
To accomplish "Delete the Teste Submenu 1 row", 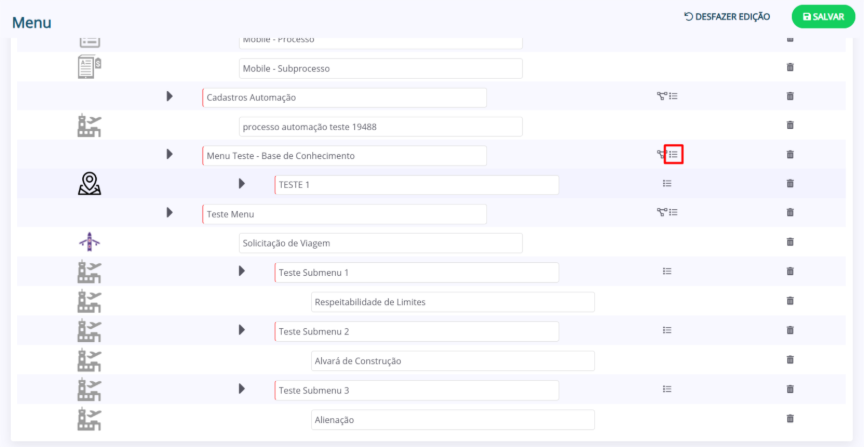I will coord(790,271).
